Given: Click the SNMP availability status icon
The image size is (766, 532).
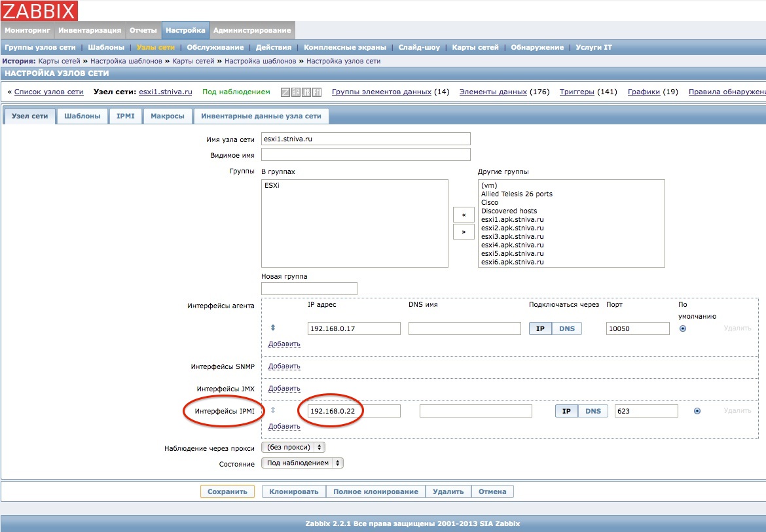Looking at the screenshot, I should pos(296,92).
